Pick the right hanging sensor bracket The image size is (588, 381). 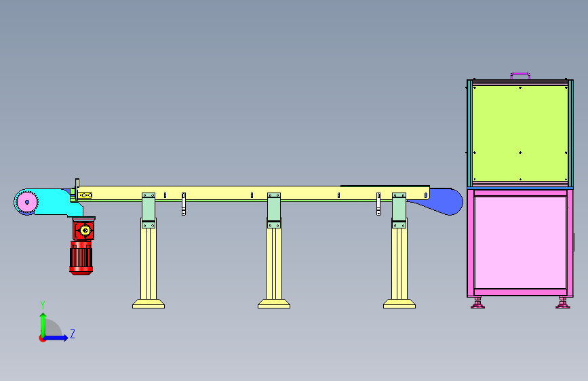378,204
